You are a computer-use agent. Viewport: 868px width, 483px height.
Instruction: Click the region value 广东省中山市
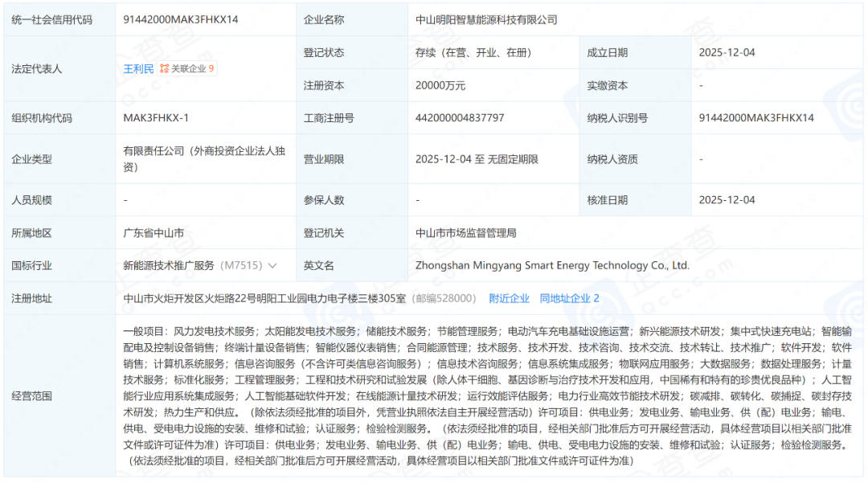154,233
